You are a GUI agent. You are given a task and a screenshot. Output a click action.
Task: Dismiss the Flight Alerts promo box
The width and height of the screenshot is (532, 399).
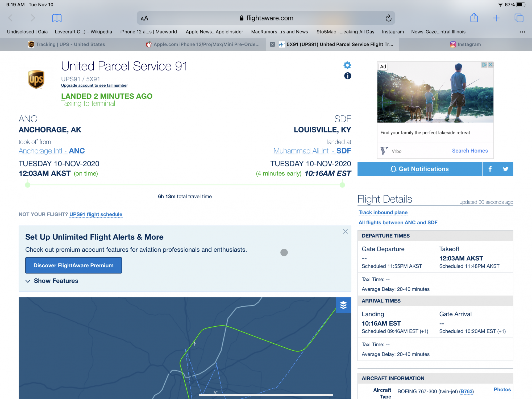(345, 231)
